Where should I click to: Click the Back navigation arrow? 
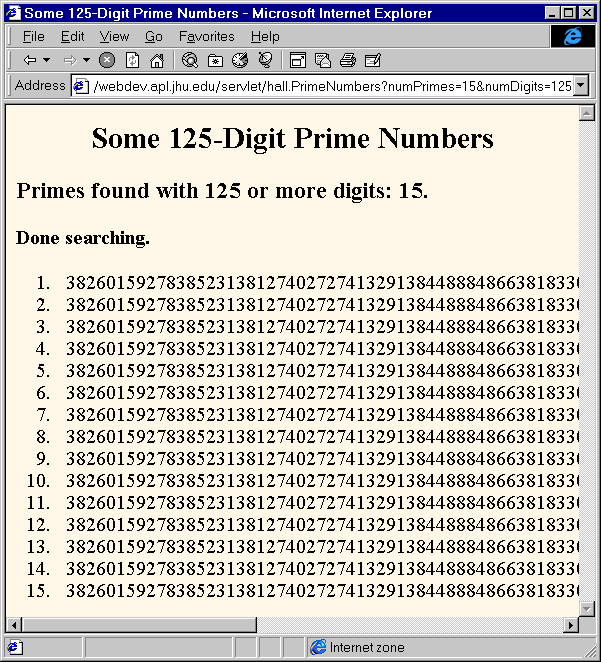pos(29,61)
